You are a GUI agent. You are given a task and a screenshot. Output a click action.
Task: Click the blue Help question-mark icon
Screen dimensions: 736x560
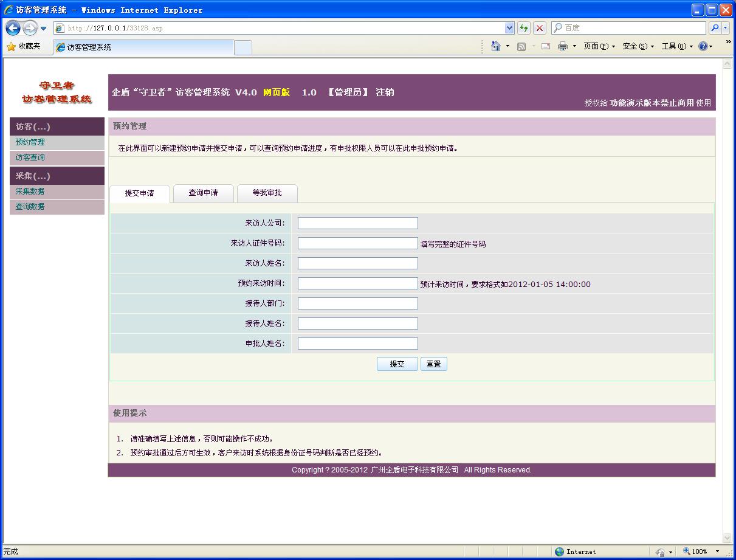(703, 46)
